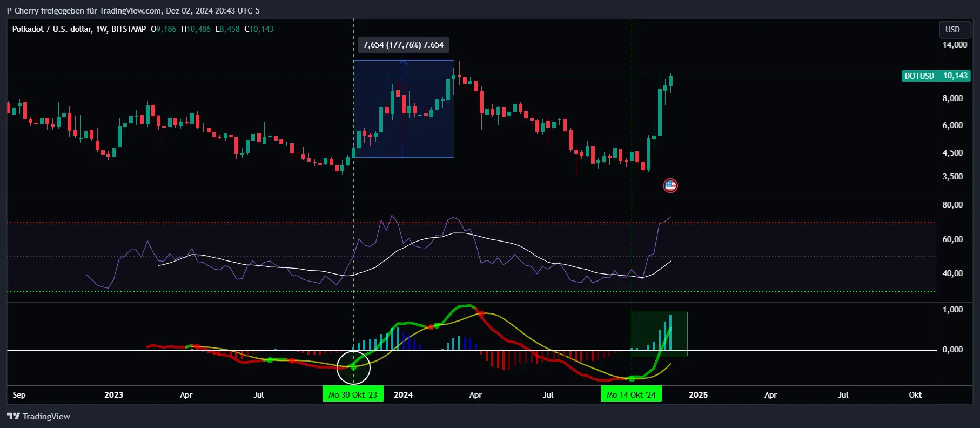The image size is (980, 428).
Task: Click the 7,654 (177,76%) measurement label
Action: point(404,45)
